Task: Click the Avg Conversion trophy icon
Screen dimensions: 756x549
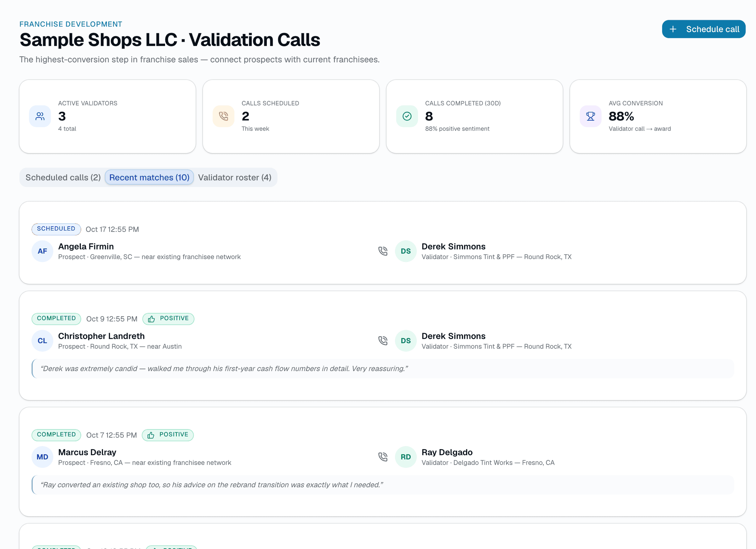Action: click(x=590, y=116)
